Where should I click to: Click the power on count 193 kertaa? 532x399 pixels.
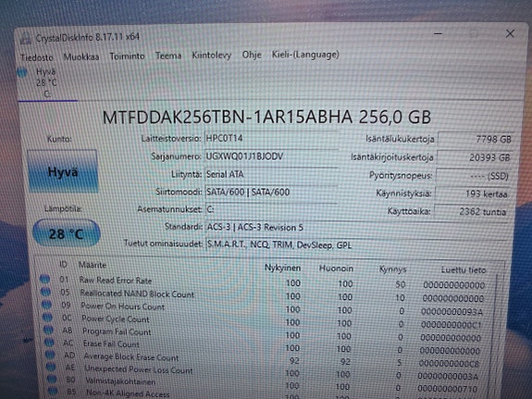point(472,193)
